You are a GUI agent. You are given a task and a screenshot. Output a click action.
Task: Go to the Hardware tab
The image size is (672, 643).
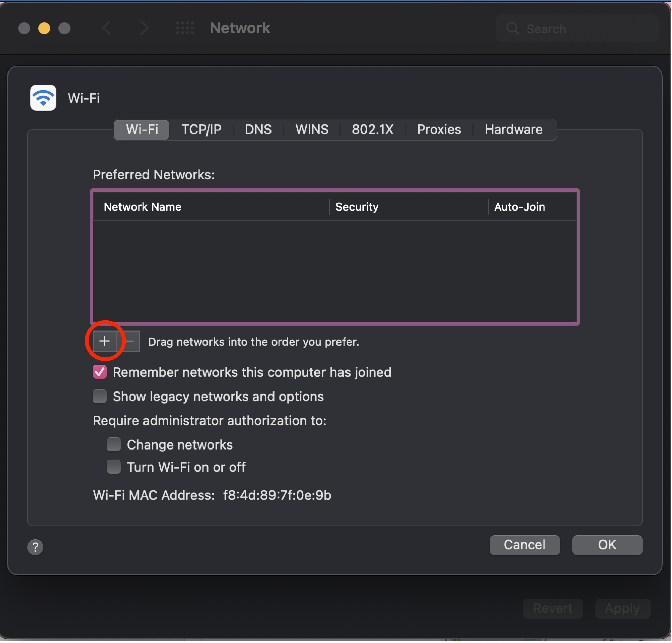coord(513,130)
